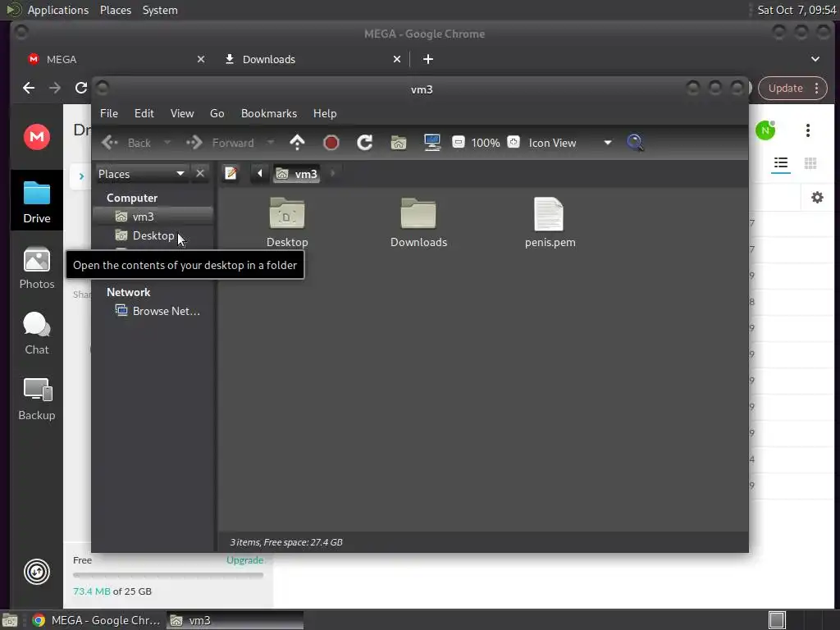840x630 pixels.
Task: Switch to MEGA Chrome taskbar entry
Action: [97, 620]
